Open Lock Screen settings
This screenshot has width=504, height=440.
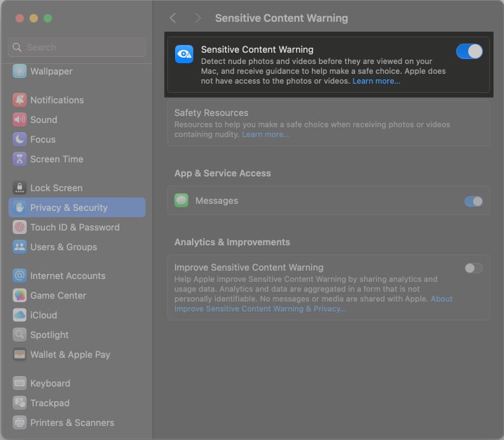click(77, 188)
